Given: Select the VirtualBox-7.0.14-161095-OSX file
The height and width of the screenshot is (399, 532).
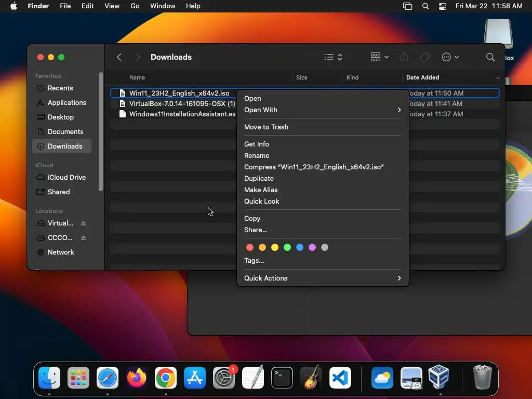Looking at the screenshot, I should [x=182, y=104].
